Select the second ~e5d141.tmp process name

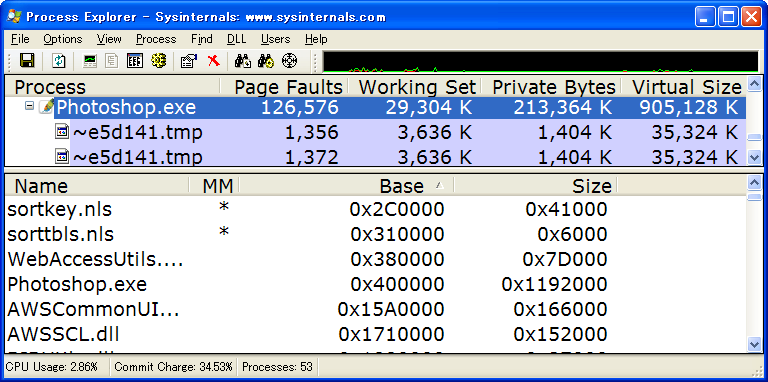[138, 157]
